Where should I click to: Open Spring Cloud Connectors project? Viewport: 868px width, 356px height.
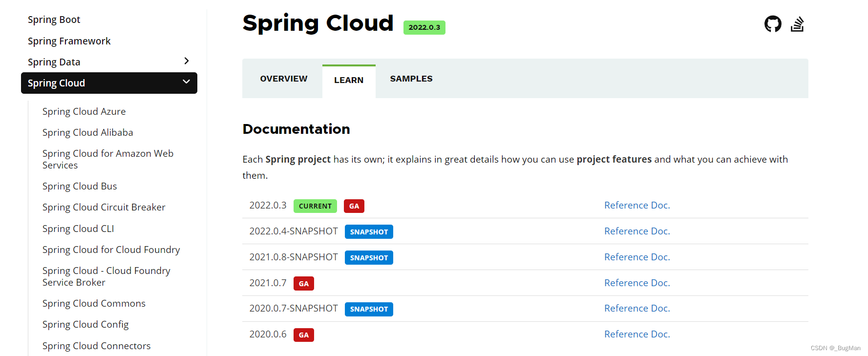click(96, 346)
